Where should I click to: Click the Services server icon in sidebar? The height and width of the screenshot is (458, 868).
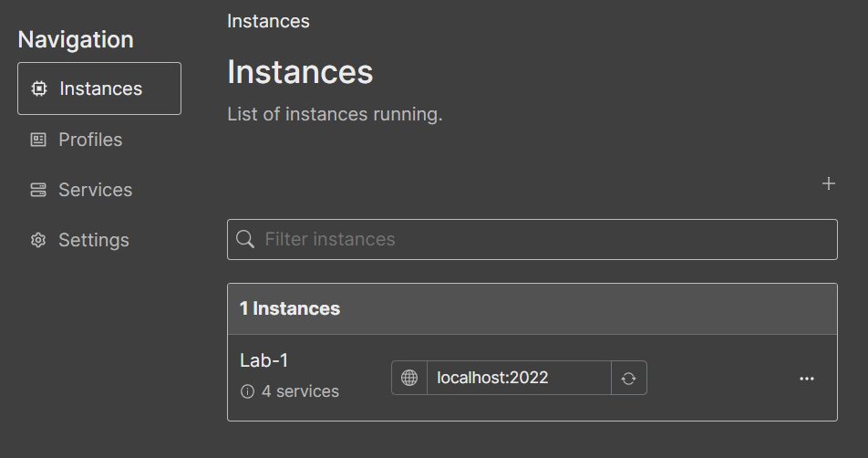pyautogui.click(x=38, y=190)
